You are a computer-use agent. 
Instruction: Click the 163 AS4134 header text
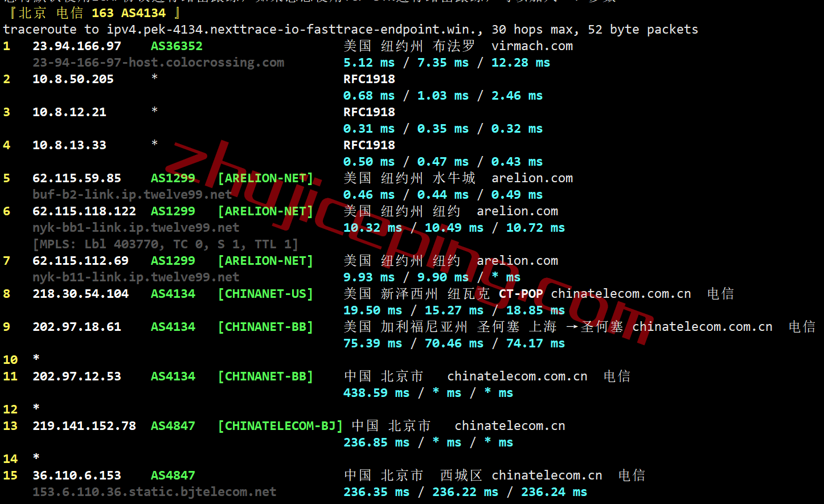129,13
